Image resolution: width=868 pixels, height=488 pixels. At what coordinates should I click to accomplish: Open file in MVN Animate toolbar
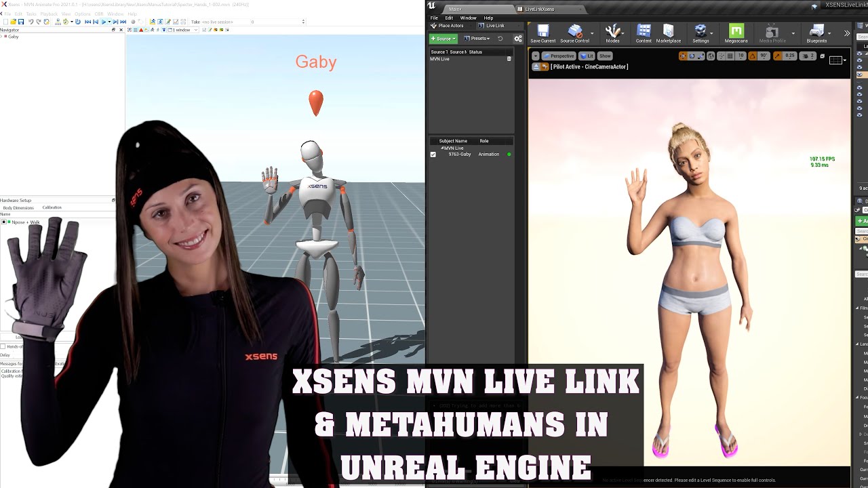pos(13,22)
